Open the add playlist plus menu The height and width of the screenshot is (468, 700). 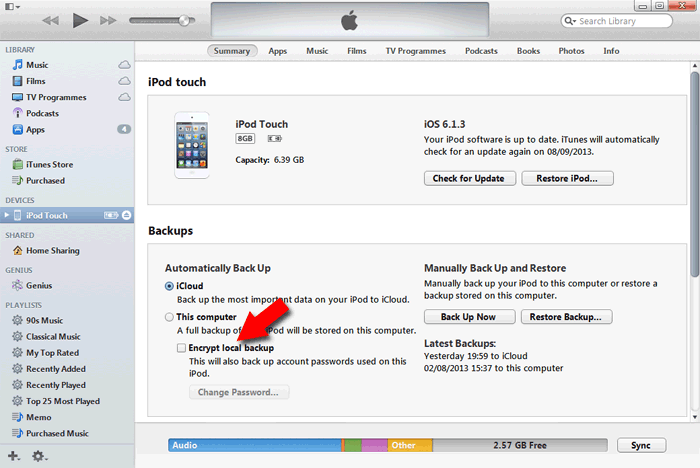pyautogui.click(x=14, y=456)
